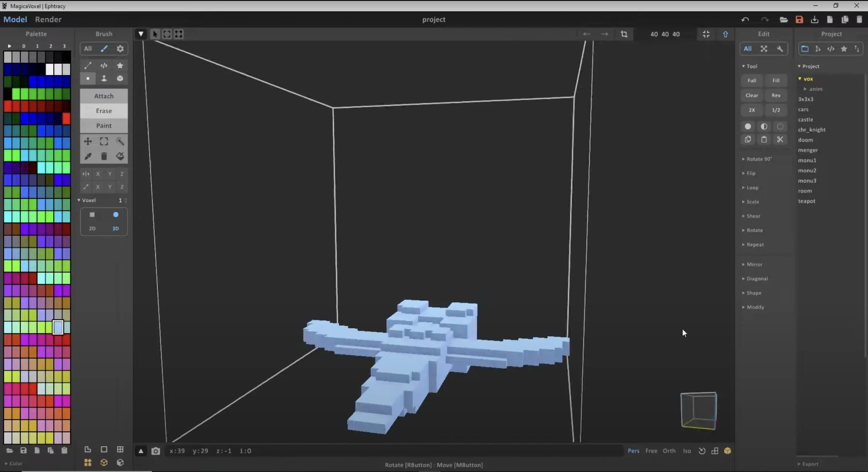This screenshot has height=472, width=868.
Task: Click the Orth view mode button
Action: click(669, 450)
